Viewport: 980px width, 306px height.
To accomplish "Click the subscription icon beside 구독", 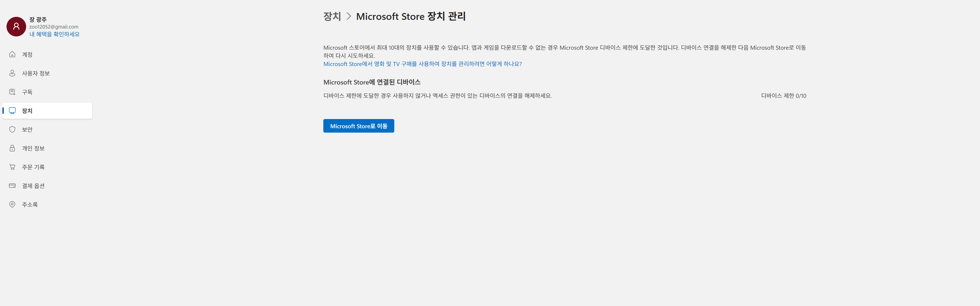I will tap(12, 92).
